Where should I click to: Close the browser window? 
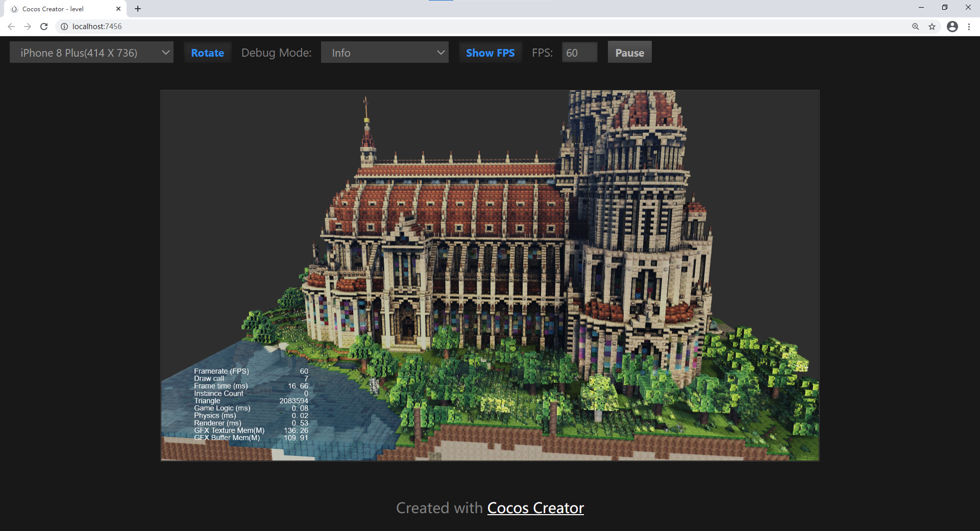click(x=968, y=8)
